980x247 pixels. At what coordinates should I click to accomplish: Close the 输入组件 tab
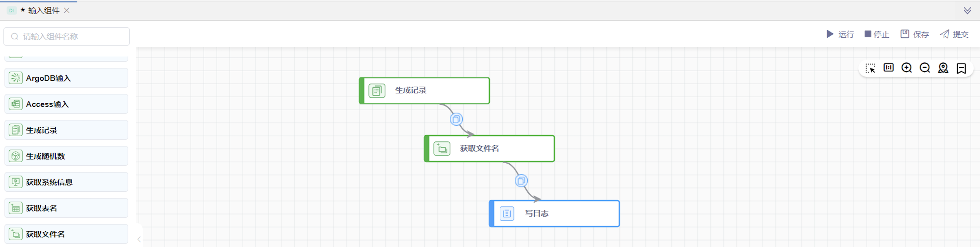click(67, 11)
